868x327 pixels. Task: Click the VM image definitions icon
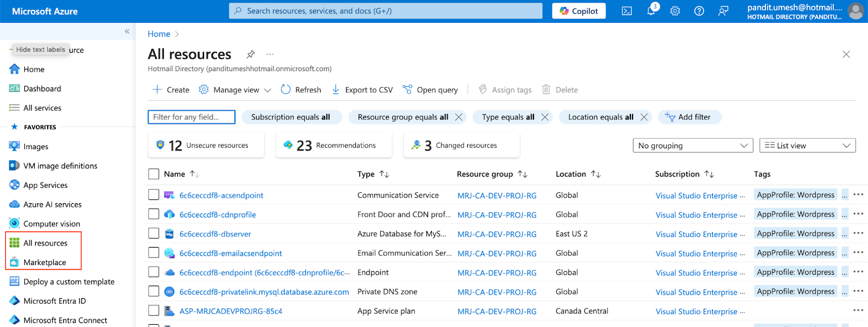[x=15, y=166]
